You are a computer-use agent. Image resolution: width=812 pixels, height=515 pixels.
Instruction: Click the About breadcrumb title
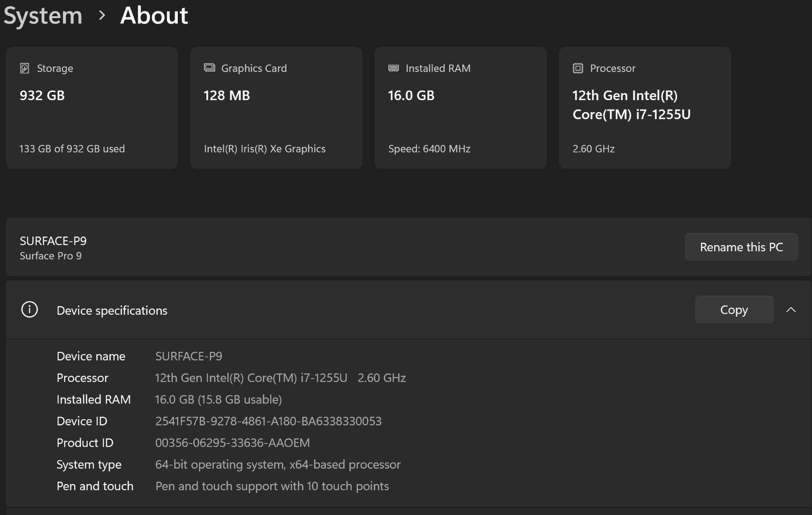154,15
